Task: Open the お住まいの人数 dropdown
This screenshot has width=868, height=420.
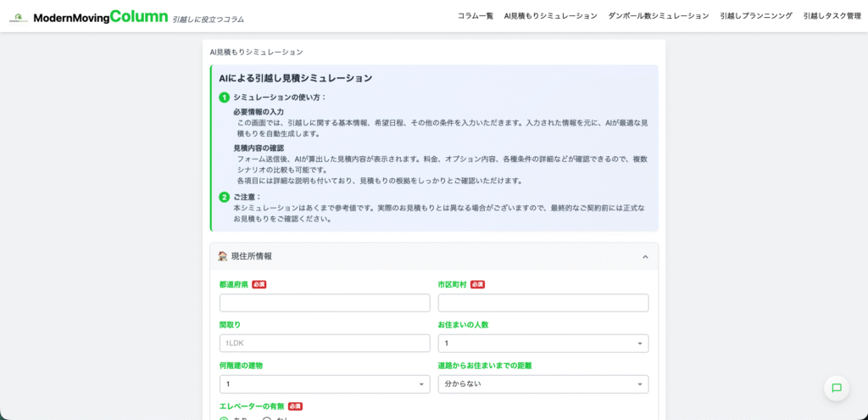Action: [542, 344]
